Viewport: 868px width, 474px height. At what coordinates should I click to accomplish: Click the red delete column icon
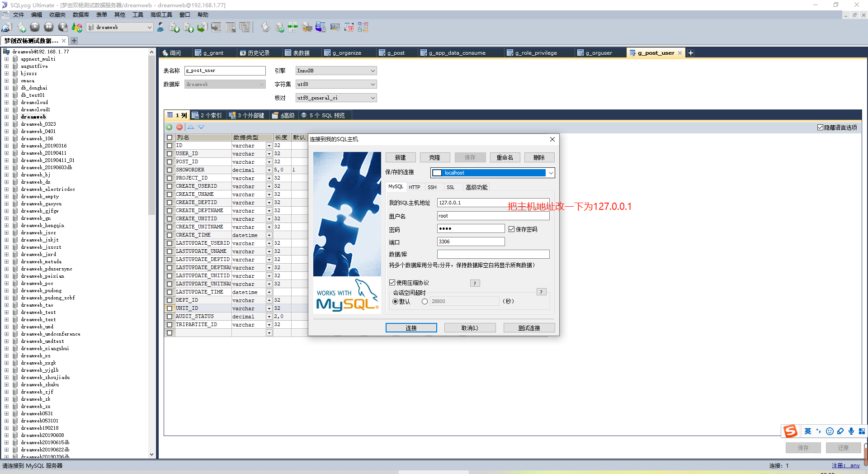179,128
